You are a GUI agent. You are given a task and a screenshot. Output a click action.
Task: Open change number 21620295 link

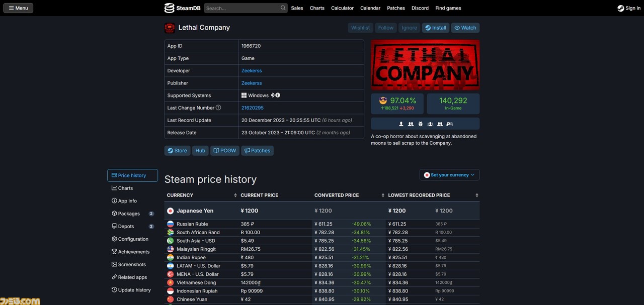[253, 108]
